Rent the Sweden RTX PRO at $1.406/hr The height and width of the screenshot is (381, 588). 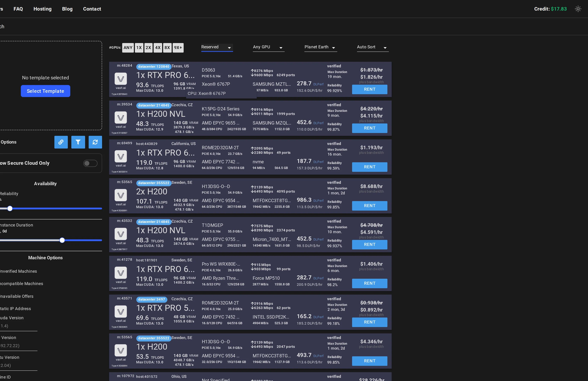pos(370,283)
